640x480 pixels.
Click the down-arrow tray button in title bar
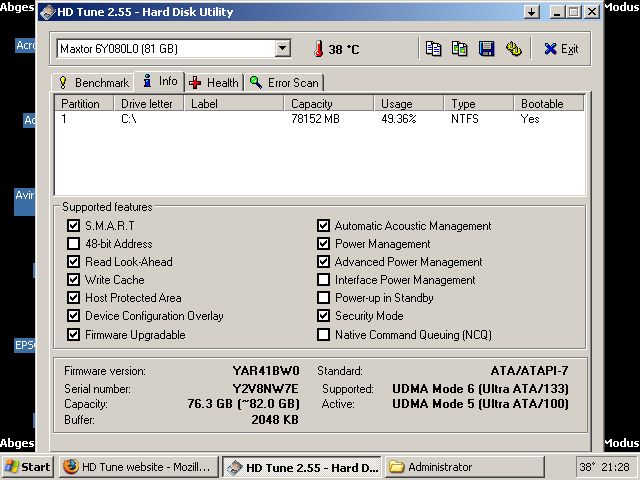click(x=531, y=12)
